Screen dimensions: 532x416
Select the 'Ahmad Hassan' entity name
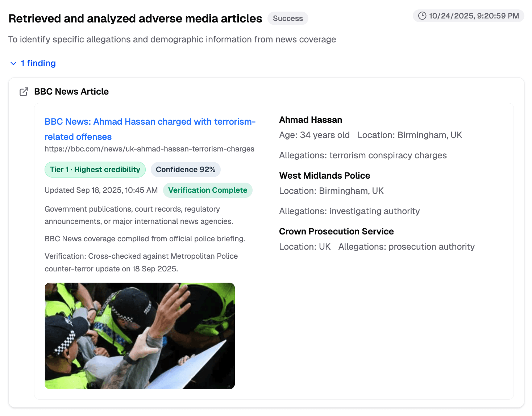311,120
